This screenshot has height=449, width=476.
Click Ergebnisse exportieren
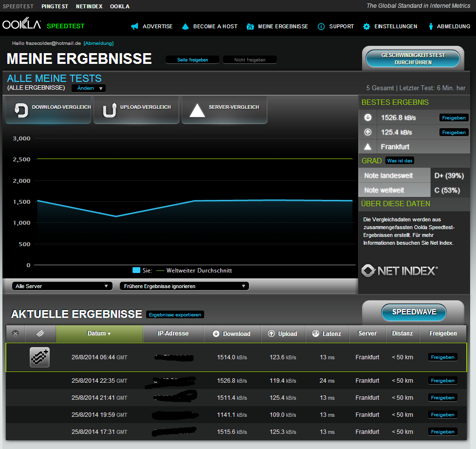point(175,315)
